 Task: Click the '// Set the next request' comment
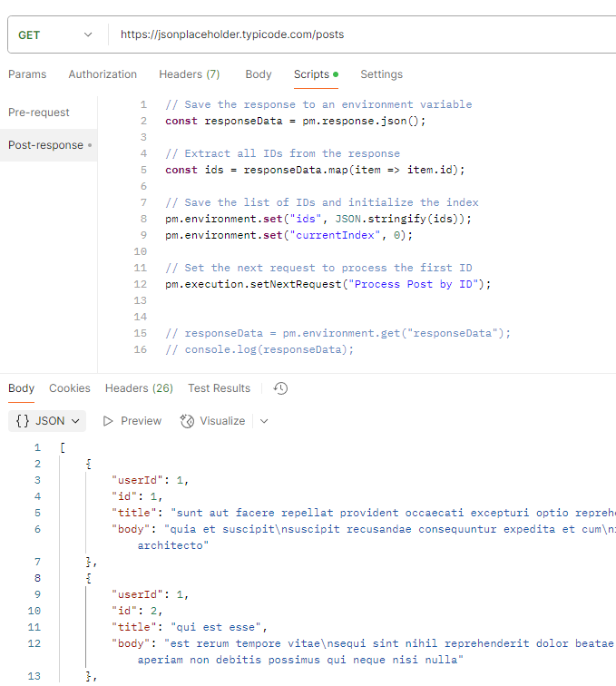(x=318, y=268)
